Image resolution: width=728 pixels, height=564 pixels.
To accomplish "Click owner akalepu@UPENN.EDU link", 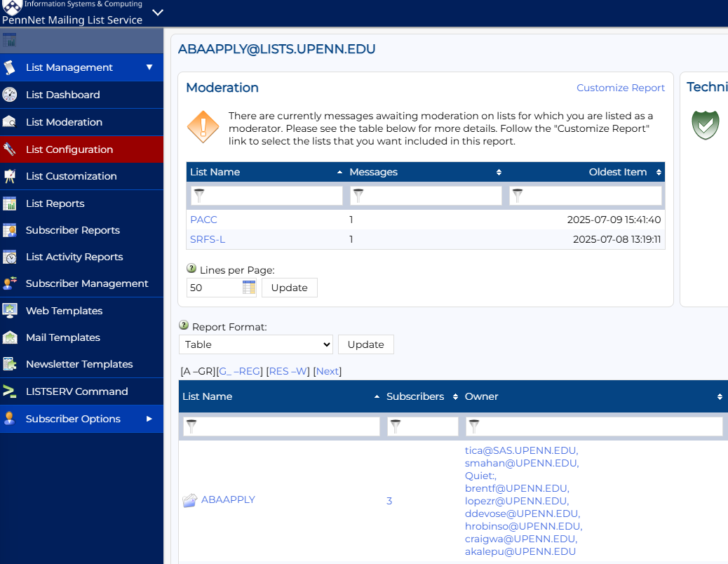I will [520, 551].
